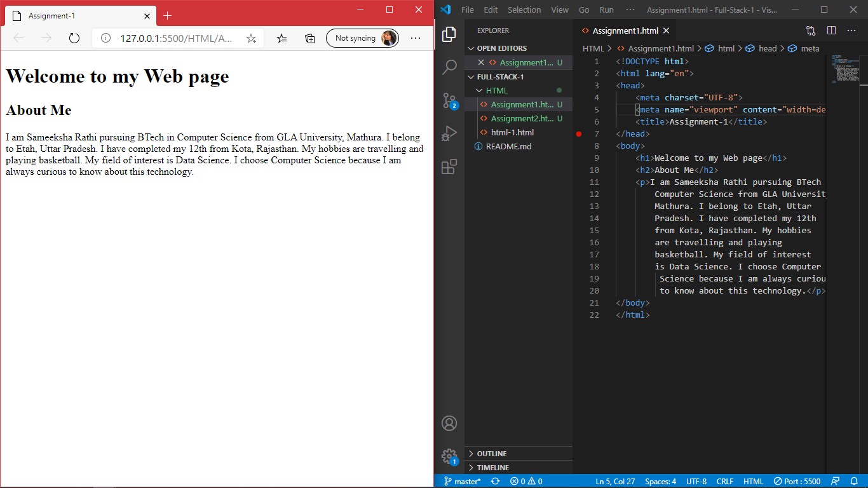This screenshot has height=488, width=868.
Task: Open the Extensions view
Action: (x=449, y=166)
